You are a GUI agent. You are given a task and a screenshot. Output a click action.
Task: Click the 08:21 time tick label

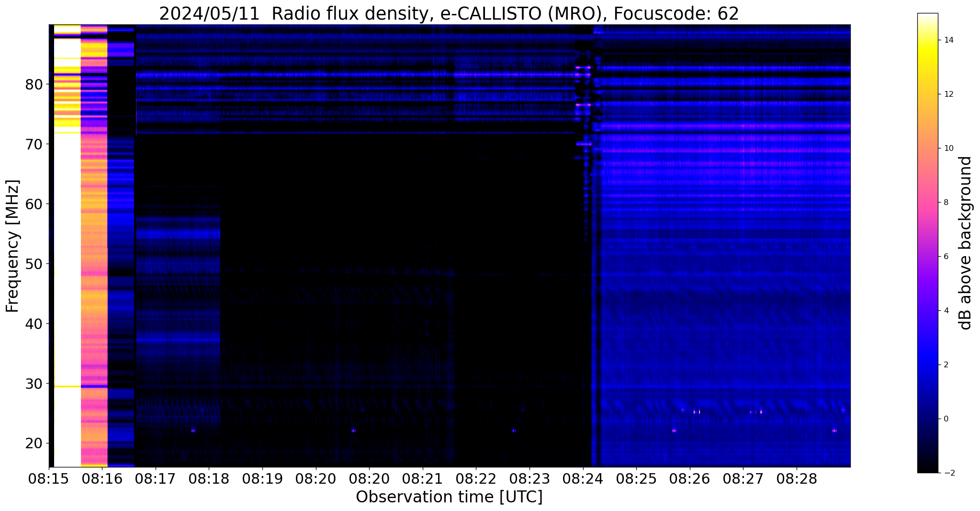click(x=423, y=478)
